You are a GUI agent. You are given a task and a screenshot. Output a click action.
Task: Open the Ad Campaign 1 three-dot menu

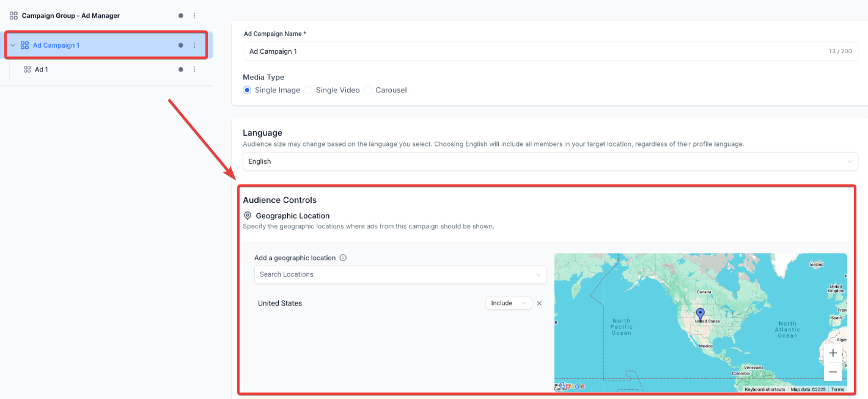point(194,45)
